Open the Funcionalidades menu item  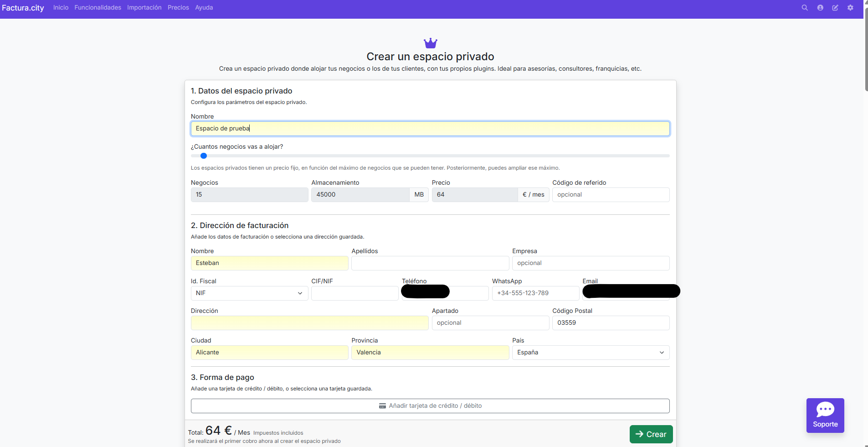98,8
